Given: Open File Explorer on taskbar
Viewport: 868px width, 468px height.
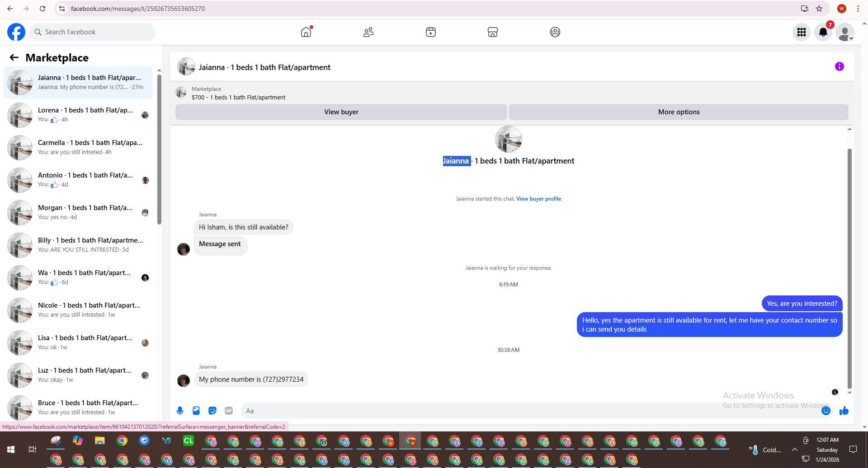Looking at the screenshot, I should [100, 440].
